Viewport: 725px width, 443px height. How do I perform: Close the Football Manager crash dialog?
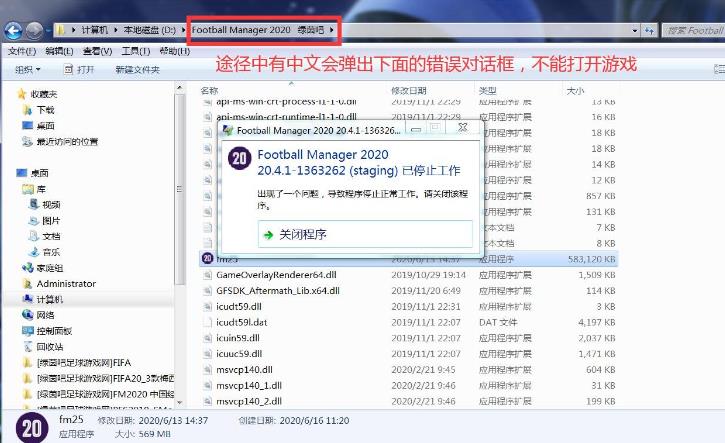coord(462,128)
